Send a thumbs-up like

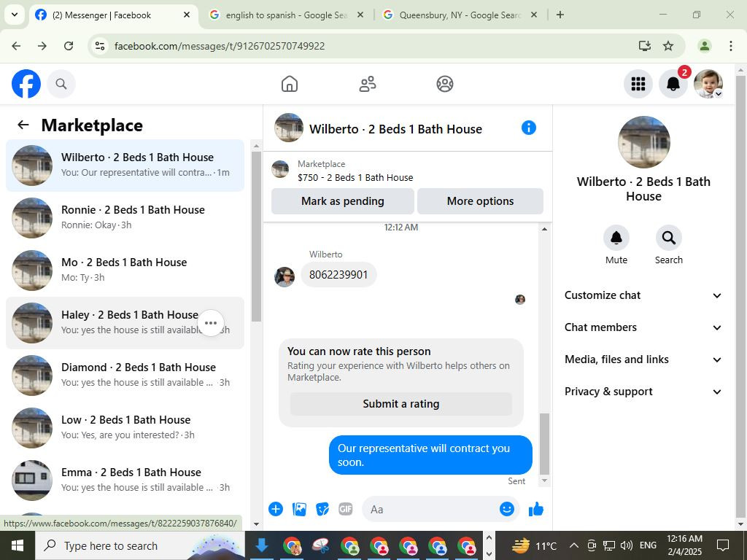tap(536, 509)
